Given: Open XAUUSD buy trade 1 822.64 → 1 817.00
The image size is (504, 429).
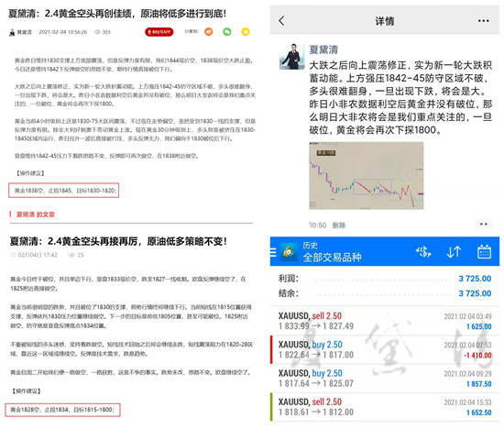Looking at the screenshot, I should 385,349.
